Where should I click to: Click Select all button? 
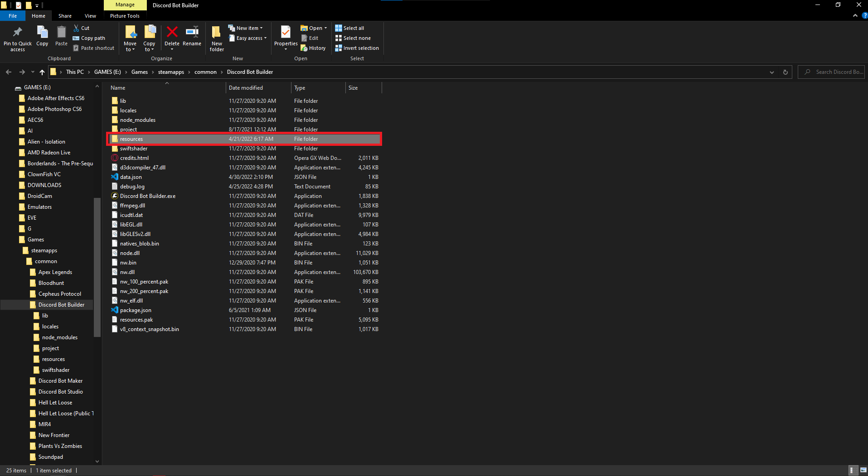coord(349,28)
